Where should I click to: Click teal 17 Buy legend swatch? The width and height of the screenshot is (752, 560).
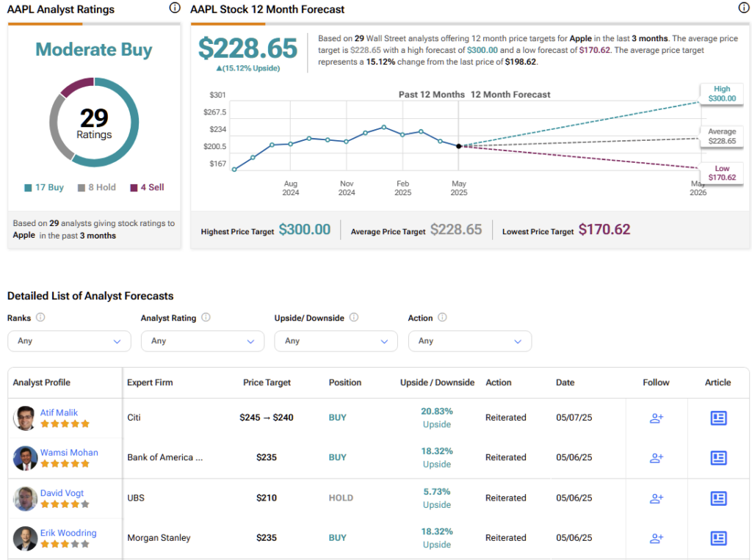(x=29, y=187)
